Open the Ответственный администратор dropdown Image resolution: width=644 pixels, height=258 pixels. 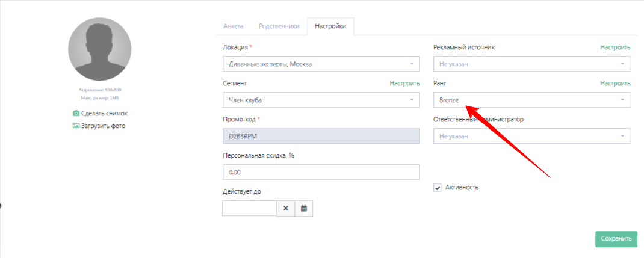pyautogui.click(x=532, y=136)
